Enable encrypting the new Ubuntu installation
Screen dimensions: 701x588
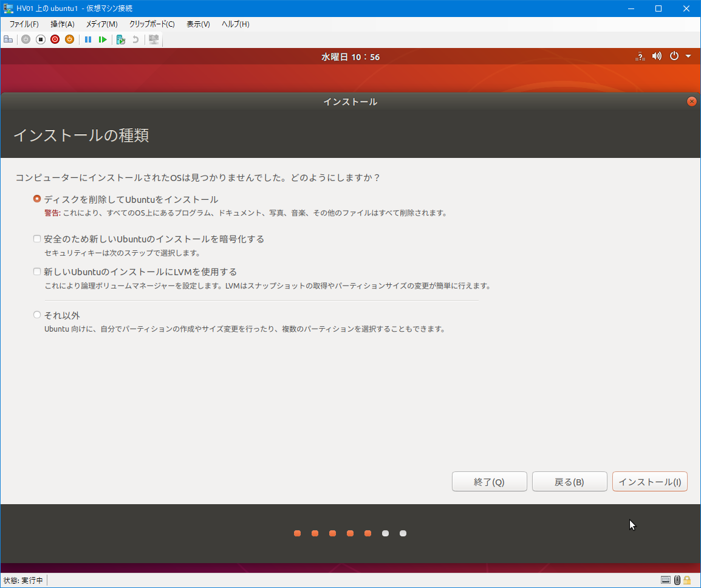point(36,238)
